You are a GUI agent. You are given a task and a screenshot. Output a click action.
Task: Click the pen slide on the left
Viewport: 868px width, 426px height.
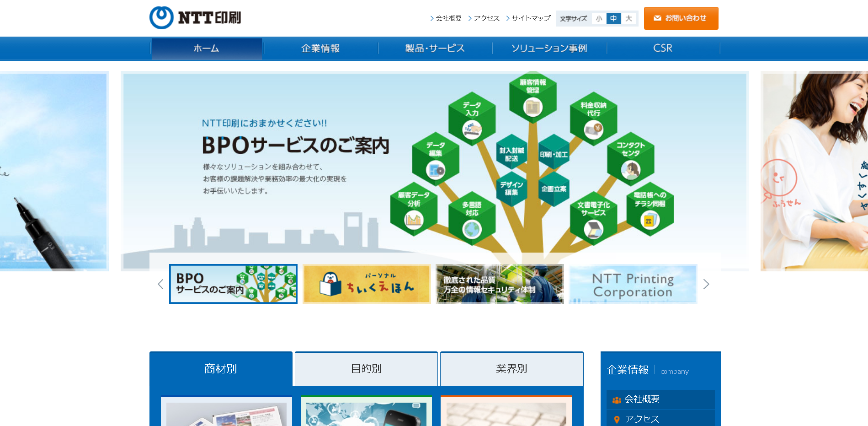point(53,171)
